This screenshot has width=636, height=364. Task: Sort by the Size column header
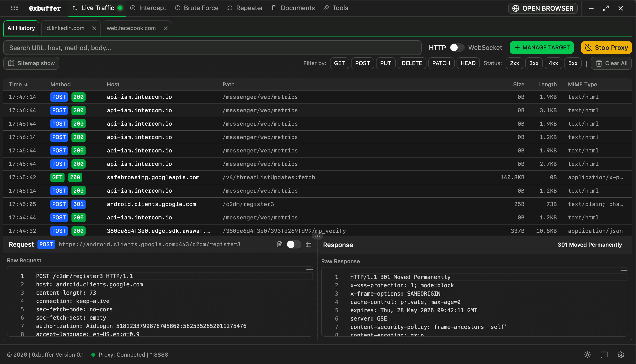click(x=519, y=85)
